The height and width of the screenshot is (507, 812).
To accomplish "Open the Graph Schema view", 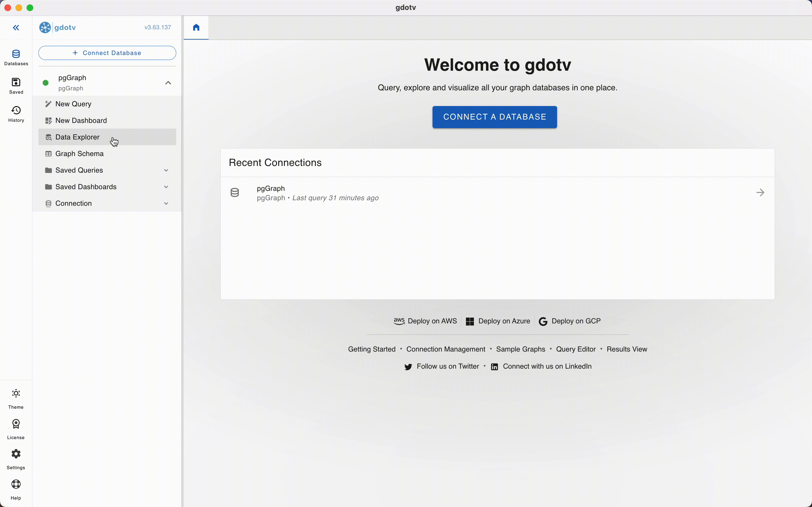I will click(107, 154).
